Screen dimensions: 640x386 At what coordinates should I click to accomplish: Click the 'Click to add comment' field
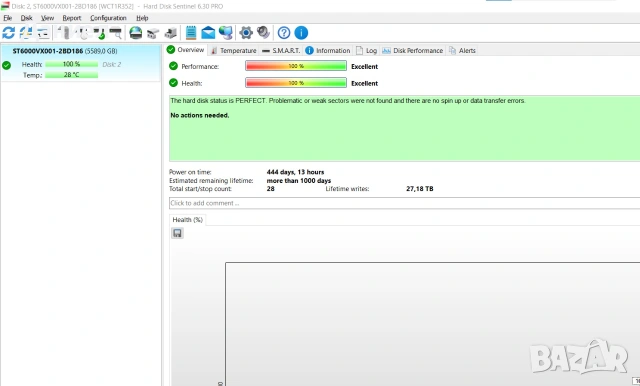(x=404, y=203)
